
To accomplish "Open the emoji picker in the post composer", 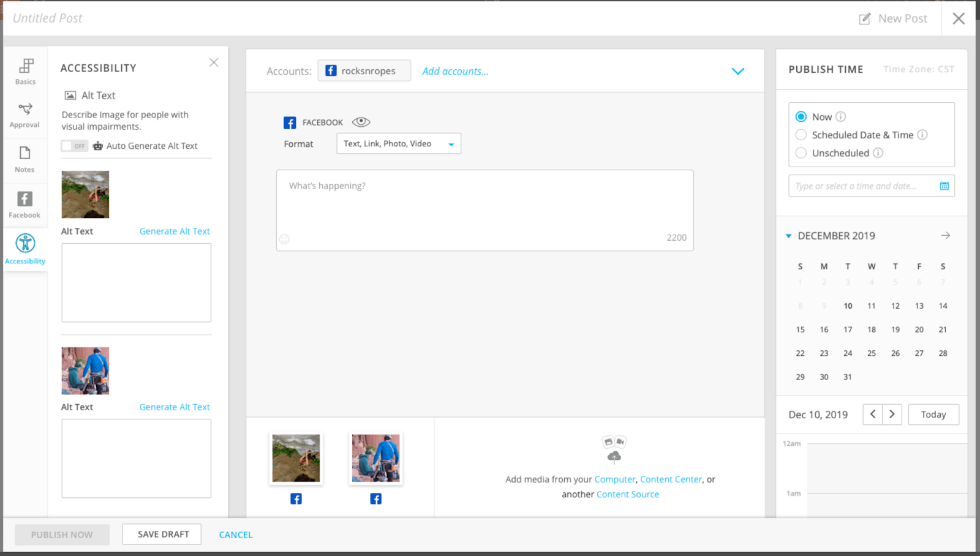I will click(x=284, y=239).
